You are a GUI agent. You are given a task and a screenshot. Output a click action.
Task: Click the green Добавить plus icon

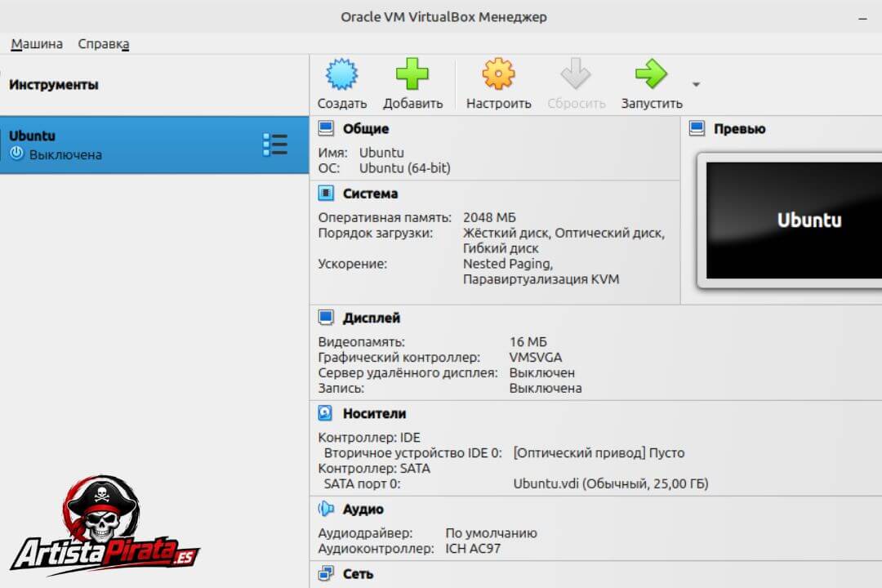(x=412, y=73)
